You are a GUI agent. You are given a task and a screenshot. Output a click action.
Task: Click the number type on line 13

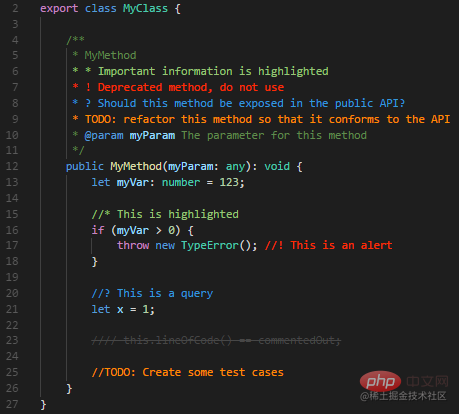click(x=181, y=182)
